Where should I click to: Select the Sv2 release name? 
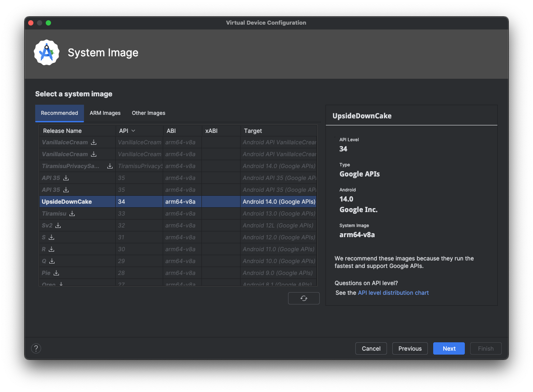click(x=47, y=225)
